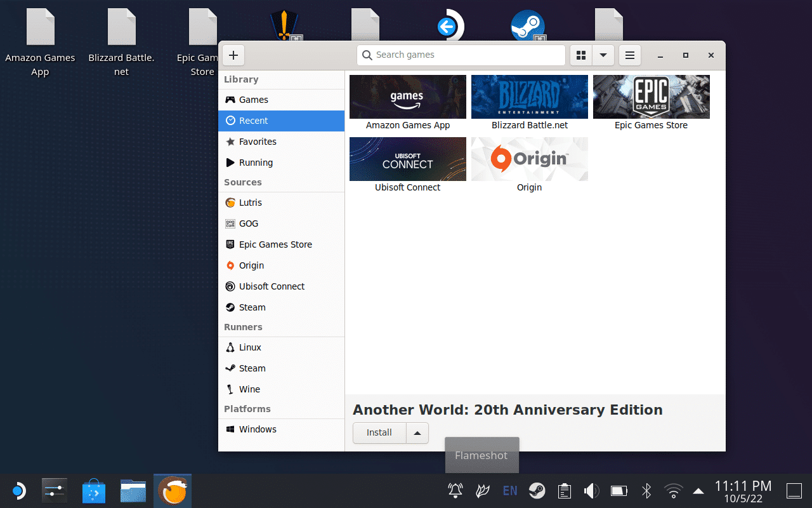Open the volume control in tray
This screenshot has width=812, height=508.
(591, 491)
